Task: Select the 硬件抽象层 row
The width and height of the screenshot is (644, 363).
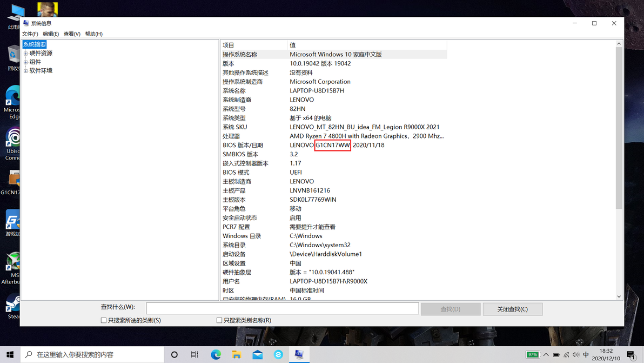Action: pos(333,272)
